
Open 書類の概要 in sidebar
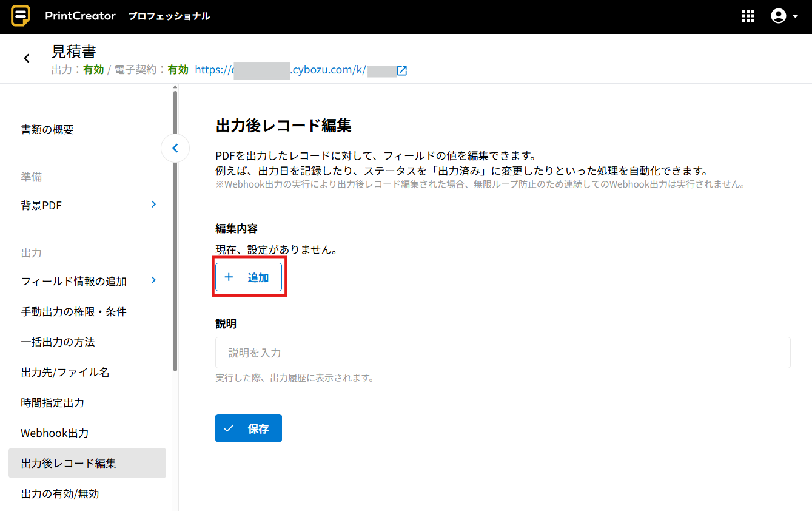pyautogui.click(x=47, y=130)
